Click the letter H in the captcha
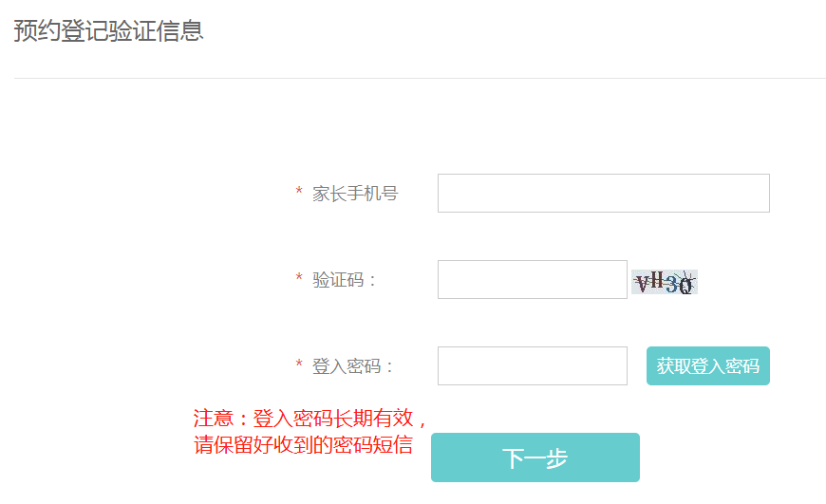Viewport: 826px width, 504px height. (x=657, y=279)
